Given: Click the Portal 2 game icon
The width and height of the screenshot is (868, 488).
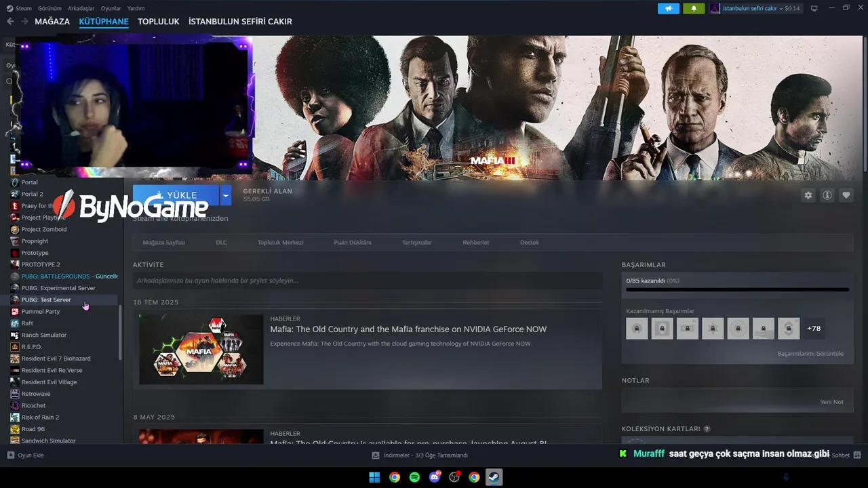Looking at the screenshot, I should [15, 194].
